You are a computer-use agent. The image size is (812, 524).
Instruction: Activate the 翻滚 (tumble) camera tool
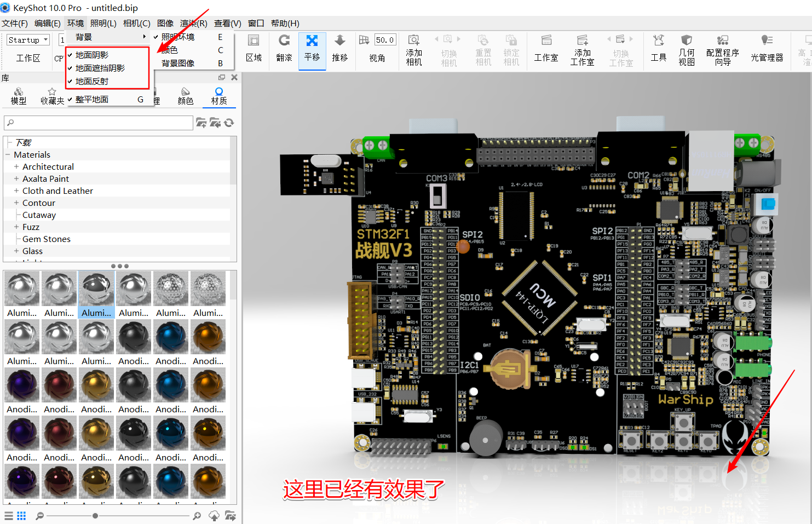pos(284,48)
